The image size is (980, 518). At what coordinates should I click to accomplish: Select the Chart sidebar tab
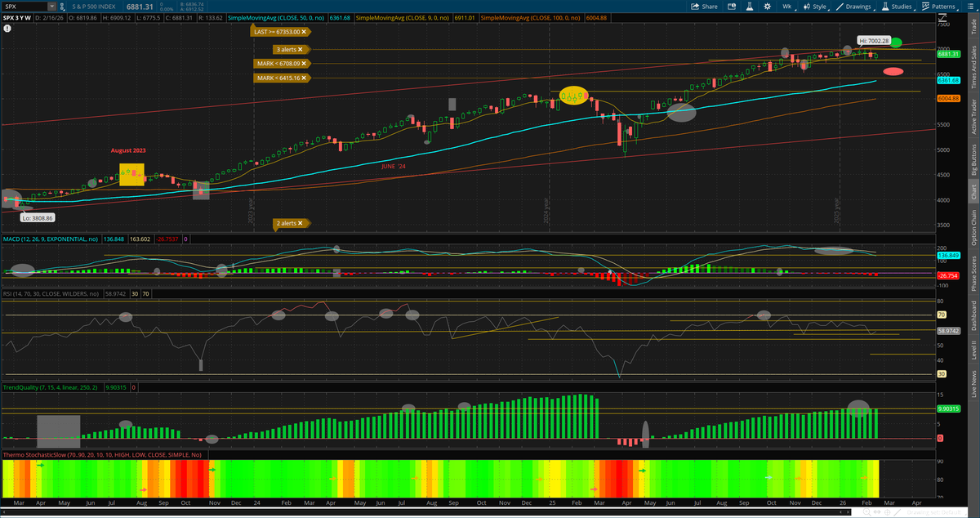(x=973, y=192)
